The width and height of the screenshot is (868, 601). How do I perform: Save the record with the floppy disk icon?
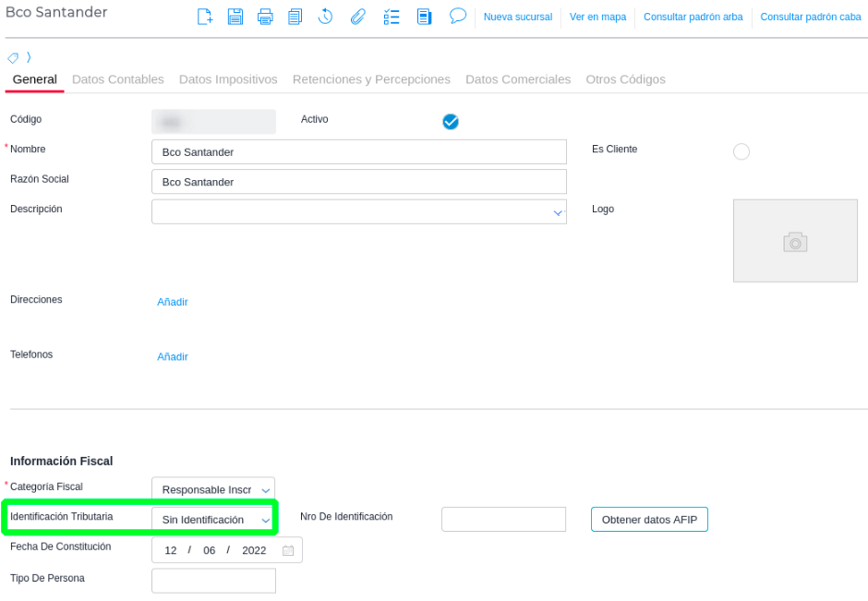[235, 17]
